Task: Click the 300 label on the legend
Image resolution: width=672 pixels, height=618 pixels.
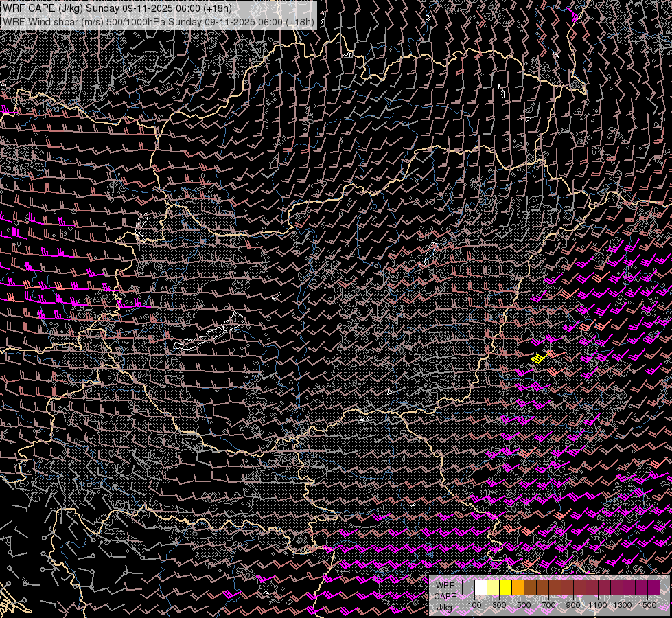Action: (499, 605)
